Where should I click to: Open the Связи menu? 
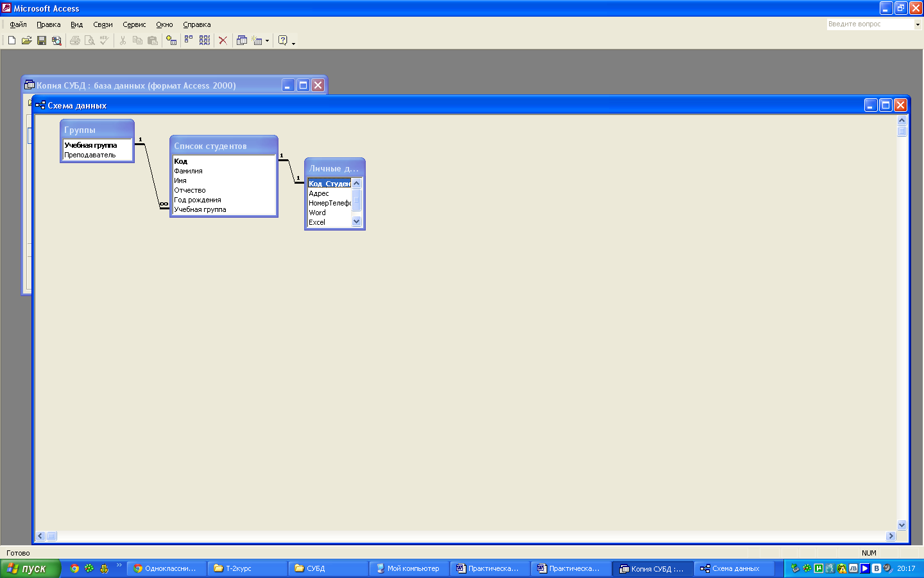click(x=103, y=24)
